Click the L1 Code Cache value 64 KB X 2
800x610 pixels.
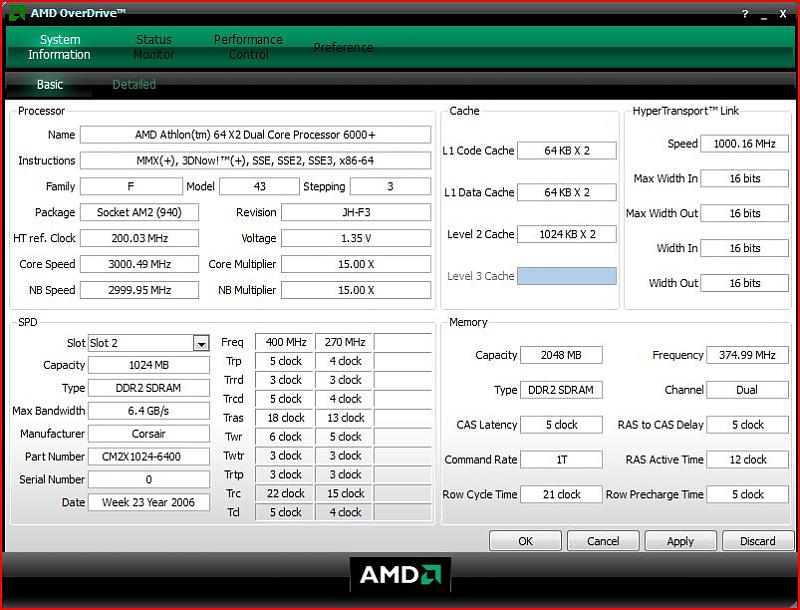pyautogui.click(x=567, y=151)
